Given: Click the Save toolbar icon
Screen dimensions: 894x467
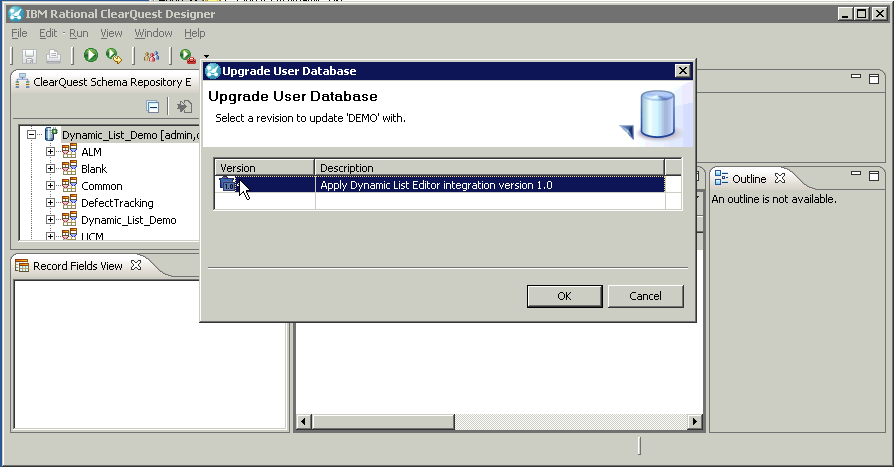Looking at the screenshot, I should tap(29, 56).
